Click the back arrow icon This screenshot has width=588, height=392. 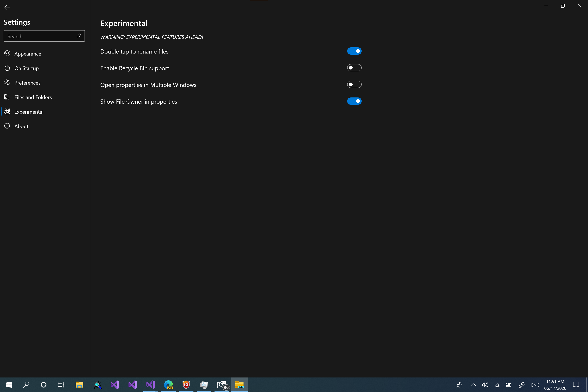click(7, 7)
